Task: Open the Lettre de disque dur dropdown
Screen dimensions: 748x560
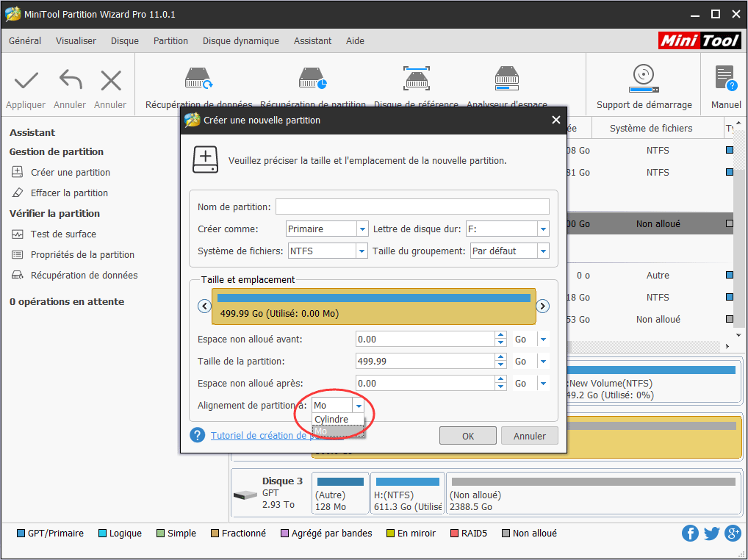Action: click(x=542, y=229)
